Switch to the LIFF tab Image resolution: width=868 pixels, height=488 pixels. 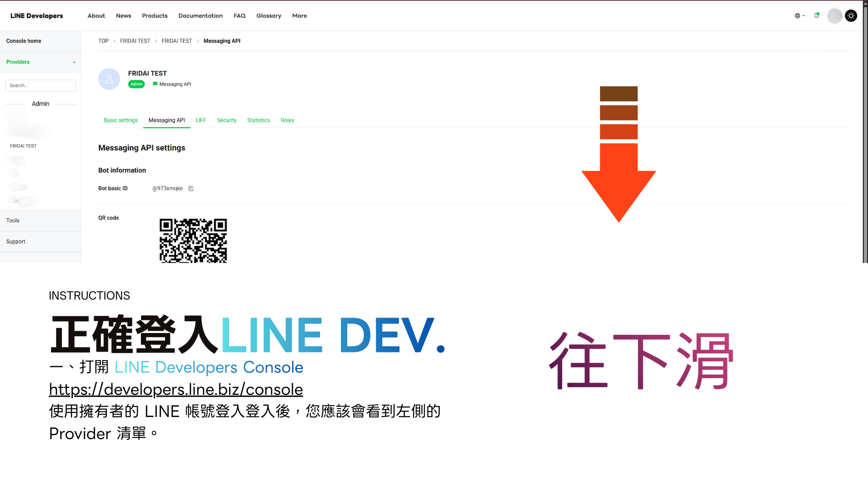click(201, 120)
